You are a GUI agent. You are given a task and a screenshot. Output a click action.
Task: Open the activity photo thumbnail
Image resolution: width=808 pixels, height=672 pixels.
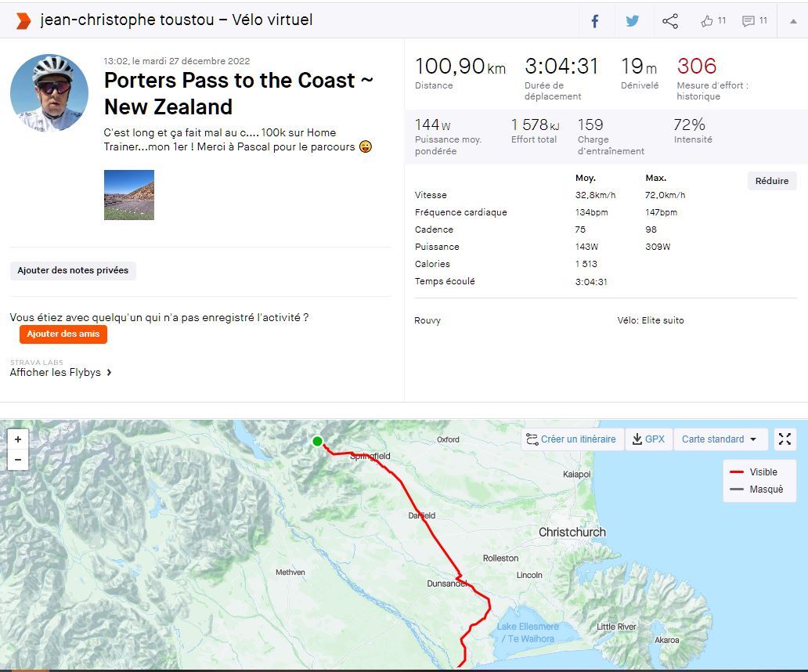click(129, 195)
